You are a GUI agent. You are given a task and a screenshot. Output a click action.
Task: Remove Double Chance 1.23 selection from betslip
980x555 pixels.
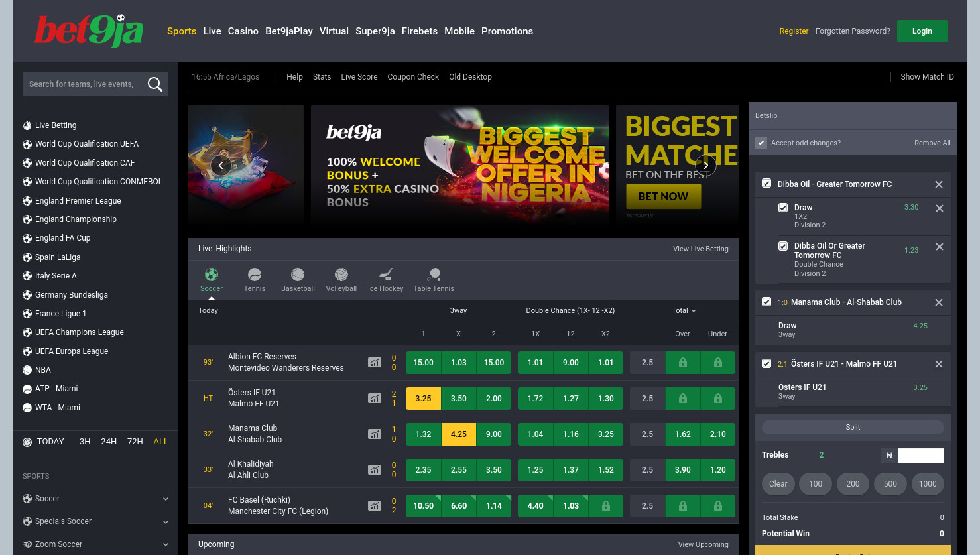point(940,247)
